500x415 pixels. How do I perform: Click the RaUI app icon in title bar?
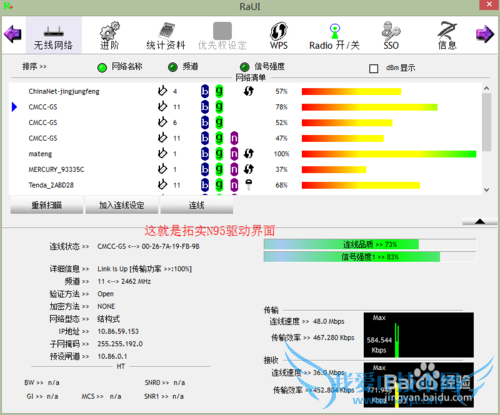8,6
